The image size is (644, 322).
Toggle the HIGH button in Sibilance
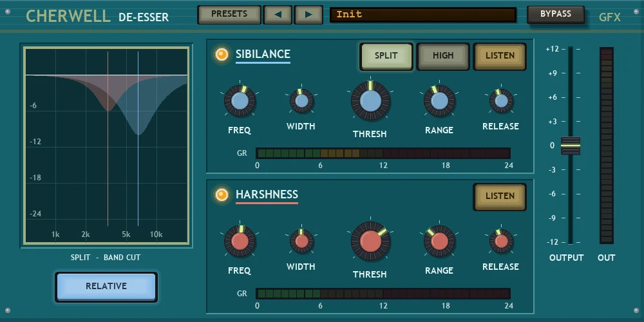443,56
